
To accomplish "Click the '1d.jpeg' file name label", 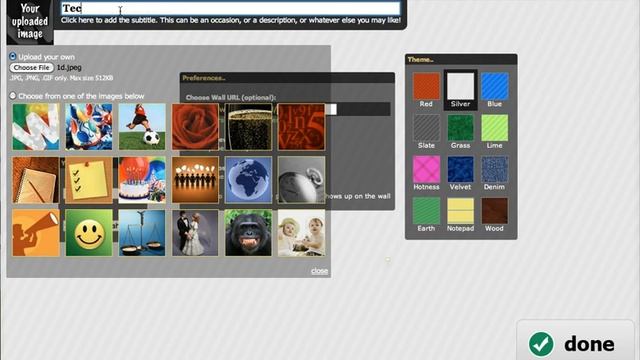I will (x=69, y=67).
